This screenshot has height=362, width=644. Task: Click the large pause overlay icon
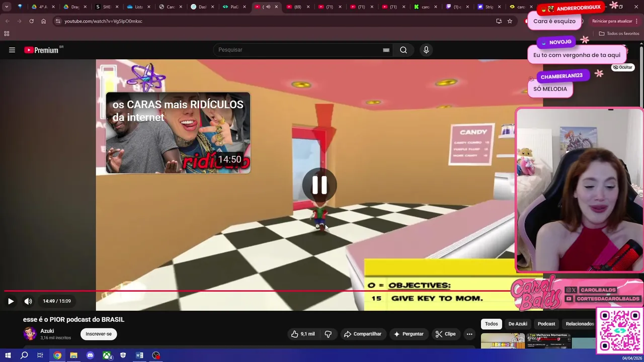tap(319, 185)
